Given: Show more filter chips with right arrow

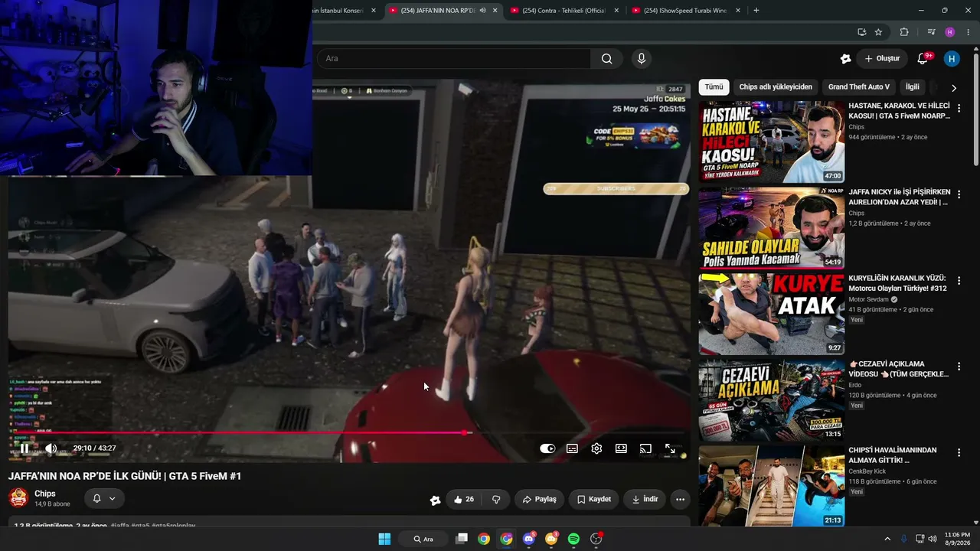Looking at the screenshot, I should [x=954, y=88].
